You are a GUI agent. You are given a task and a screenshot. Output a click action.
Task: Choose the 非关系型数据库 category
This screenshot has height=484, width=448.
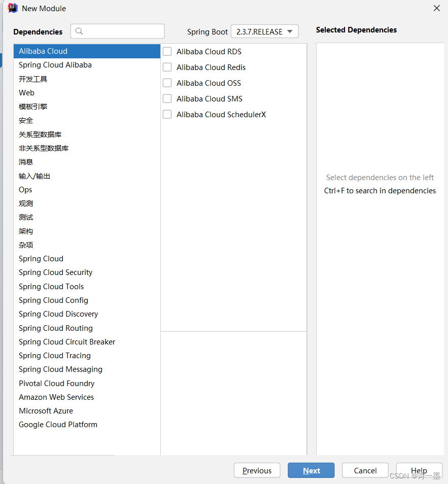point(87,148)
